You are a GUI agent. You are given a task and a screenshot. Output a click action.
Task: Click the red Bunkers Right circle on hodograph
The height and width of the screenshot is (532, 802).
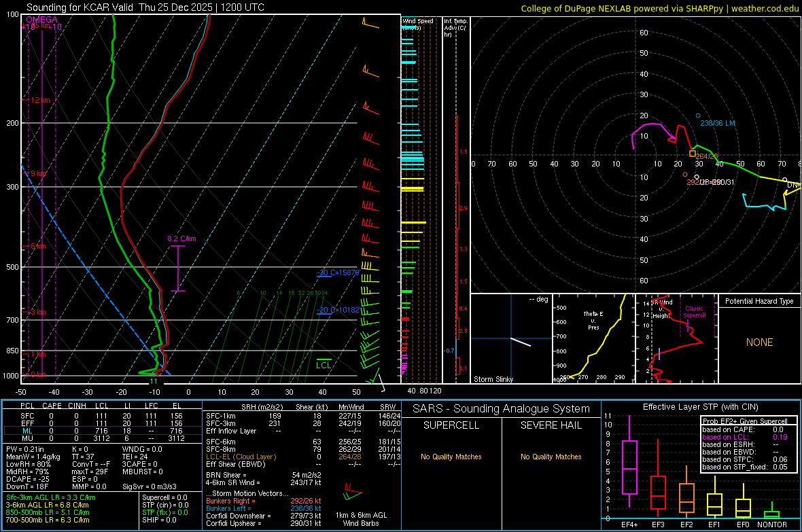click(685, 175)
